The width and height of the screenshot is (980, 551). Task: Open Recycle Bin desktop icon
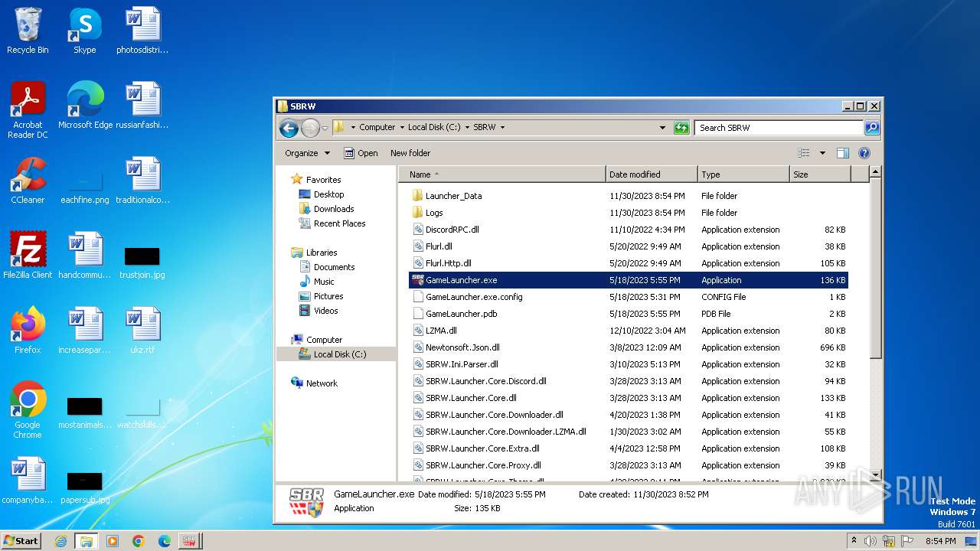(28, 31)
